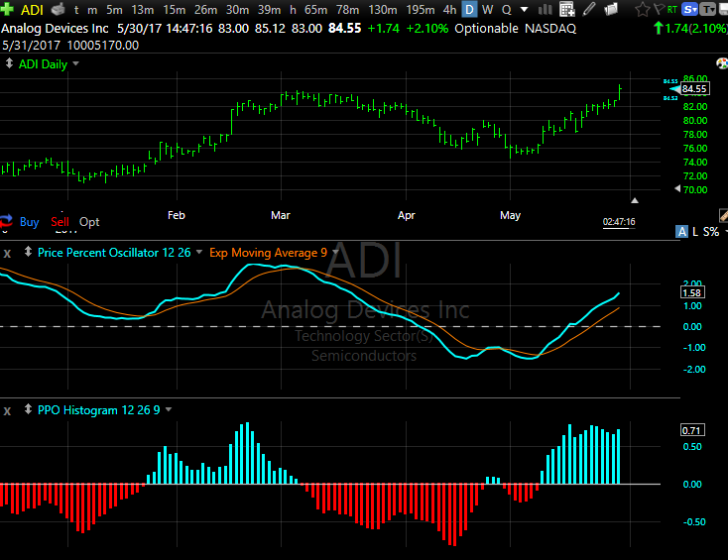Select the 4h timeframe
Viewport: 728px width, 560px height.
click(449, 10)
